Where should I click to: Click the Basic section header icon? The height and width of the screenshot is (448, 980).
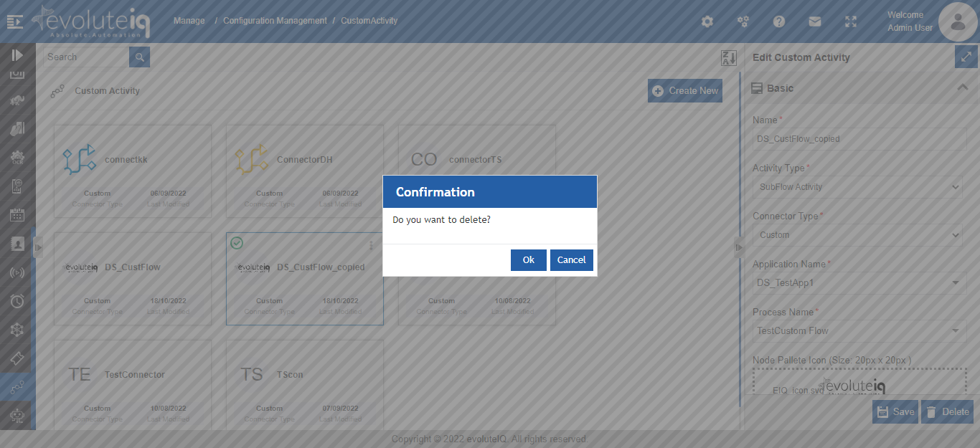coord(756,88)
